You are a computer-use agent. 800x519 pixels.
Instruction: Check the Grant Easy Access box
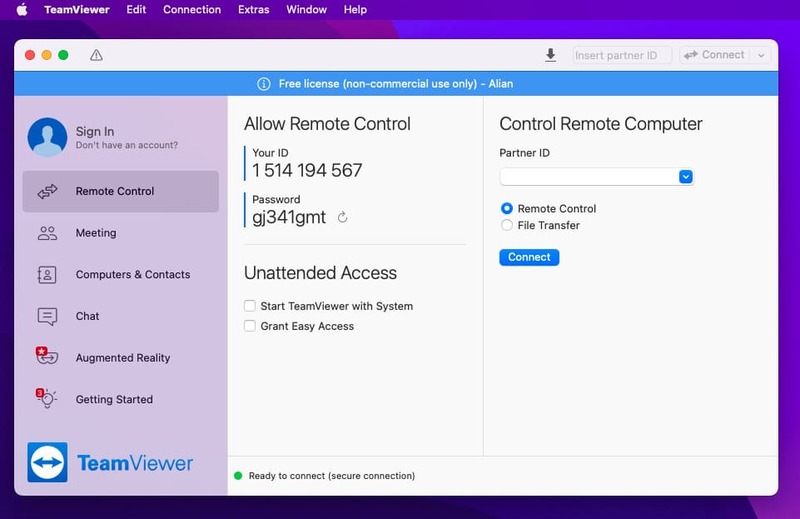(x=249, y=326)
